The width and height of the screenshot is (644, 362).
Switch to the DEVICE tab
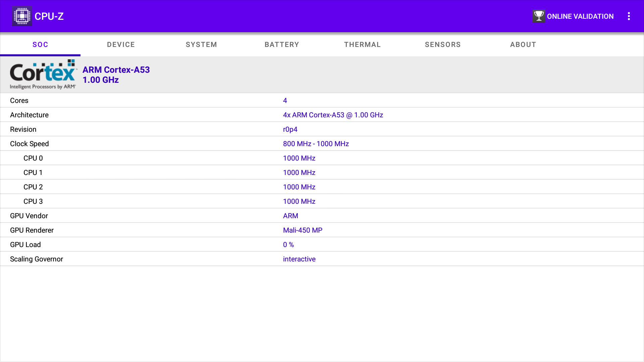click(x=121, y=45)
